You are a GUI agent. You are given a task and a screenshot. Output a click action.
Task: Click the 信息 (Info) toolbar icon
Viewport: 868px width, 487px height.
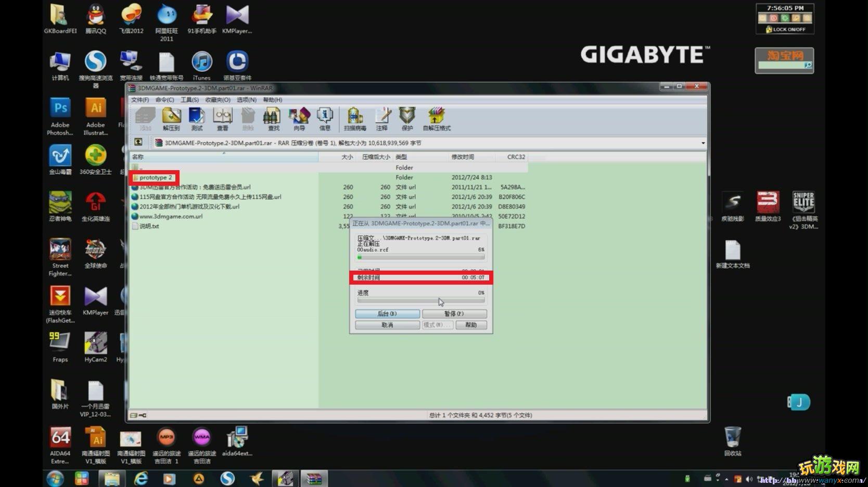click(x=325, y=119)
